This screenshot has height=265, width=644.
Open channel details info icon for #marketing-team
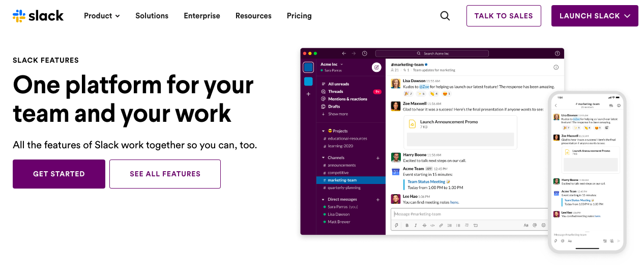tap(556, 67)
